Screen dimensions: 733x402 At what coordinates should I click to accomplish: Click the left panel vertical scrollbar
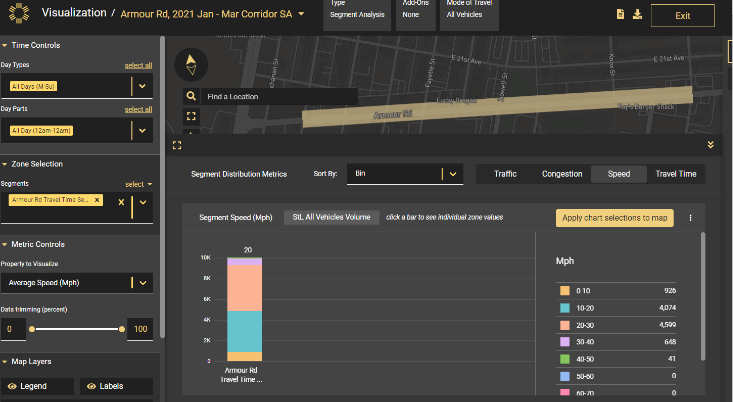pyautogui.click(x=162, y=187)
